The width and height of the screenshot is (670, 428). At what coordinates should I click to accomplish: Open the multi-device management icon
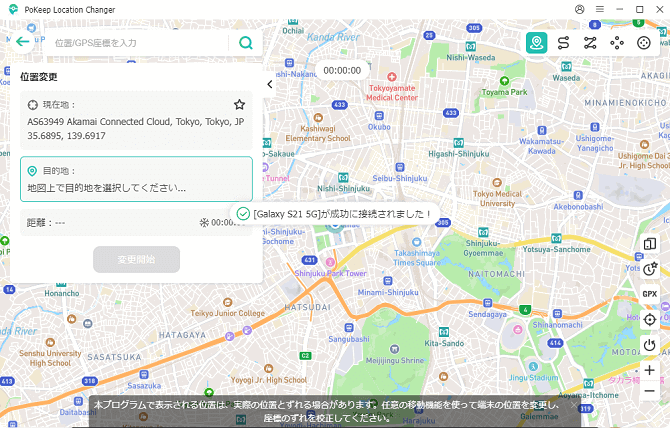click(650, 243)
